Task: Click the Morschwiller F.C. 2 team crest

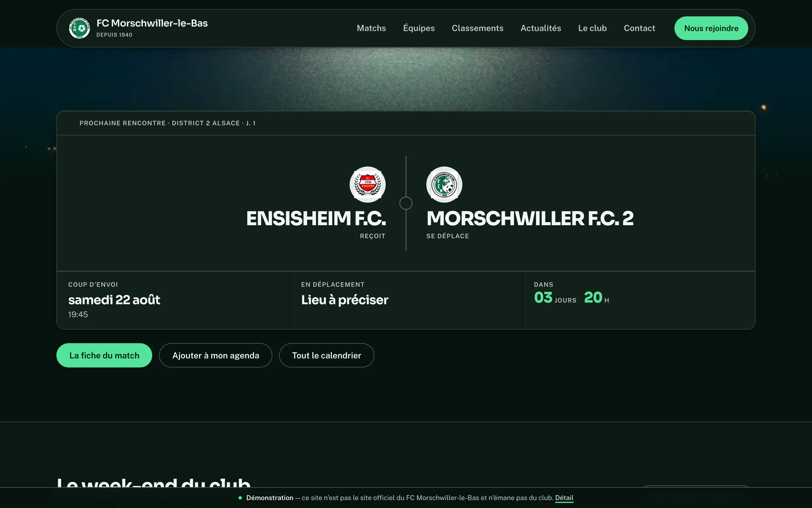Action: [444, 185]
